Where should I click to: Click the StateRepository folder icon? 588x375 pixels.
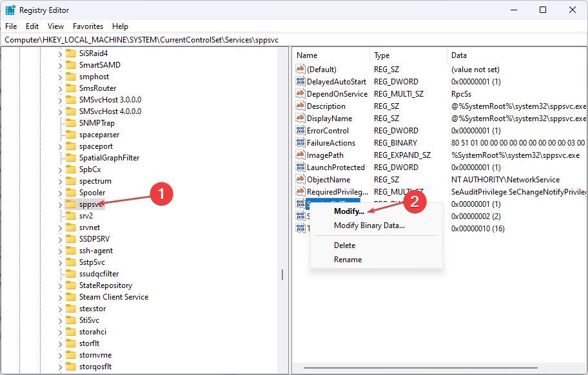(x=70, y=285)
